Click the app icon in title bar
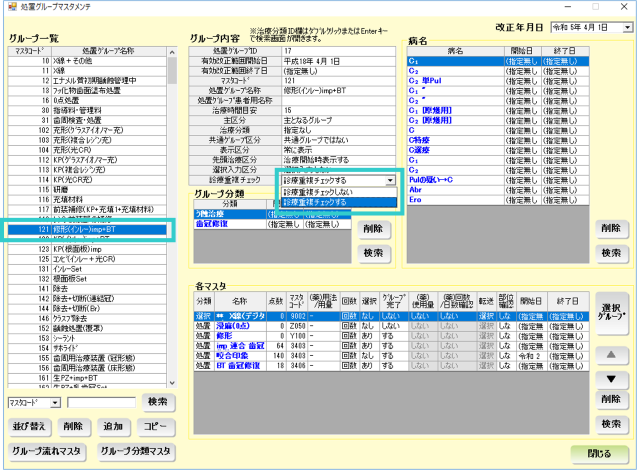637x470 pixels. (9, 9)
